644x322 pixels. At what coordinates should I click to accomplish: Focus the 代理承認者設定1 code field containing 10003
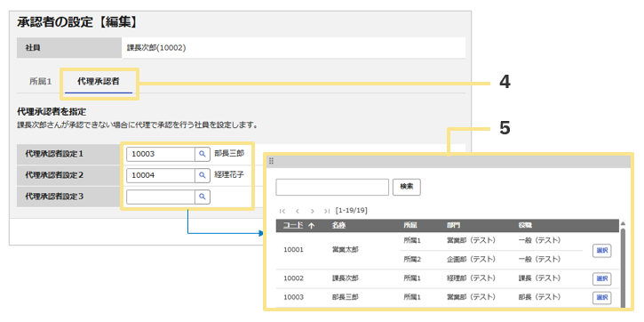pyautogui.click(x=161, y=154)
